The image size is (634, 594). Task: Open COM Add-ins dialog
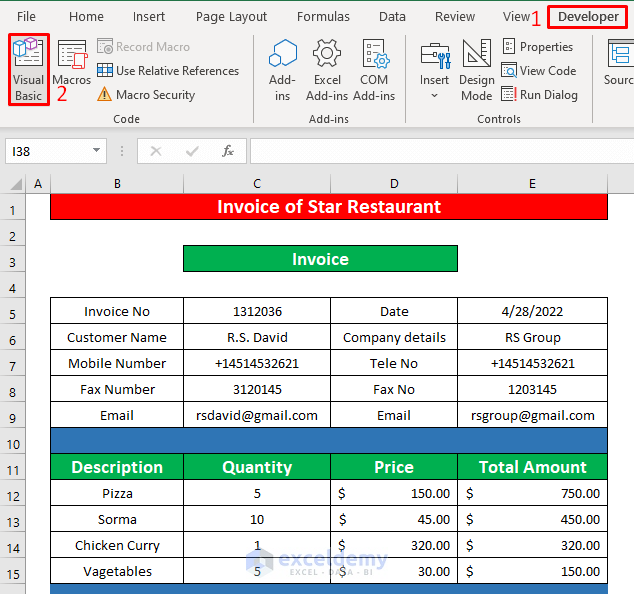pyautogui.click(x=374, y=68)
